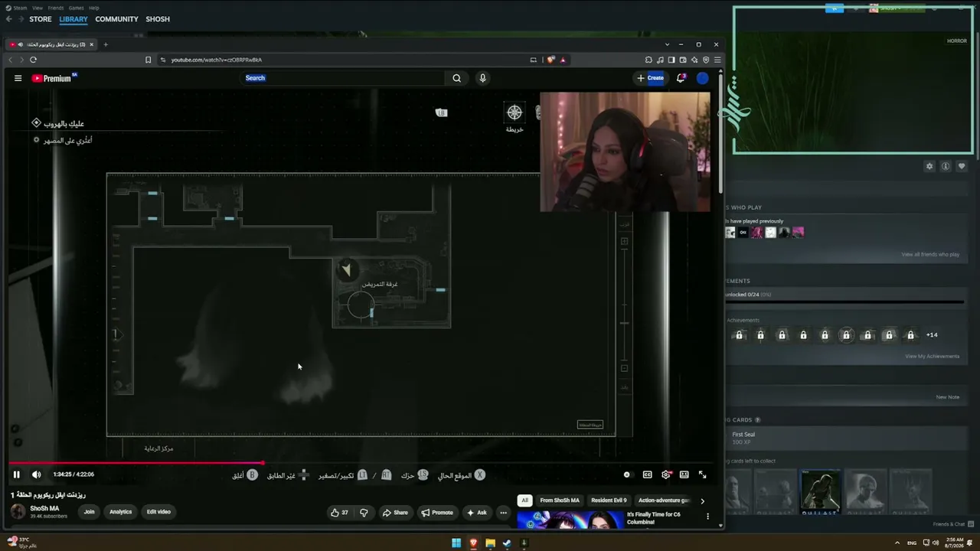Viewport: 980px width, 551px height.
Task: Enter fullscreen on the YouTube player
Action: [x=702, y=474]
